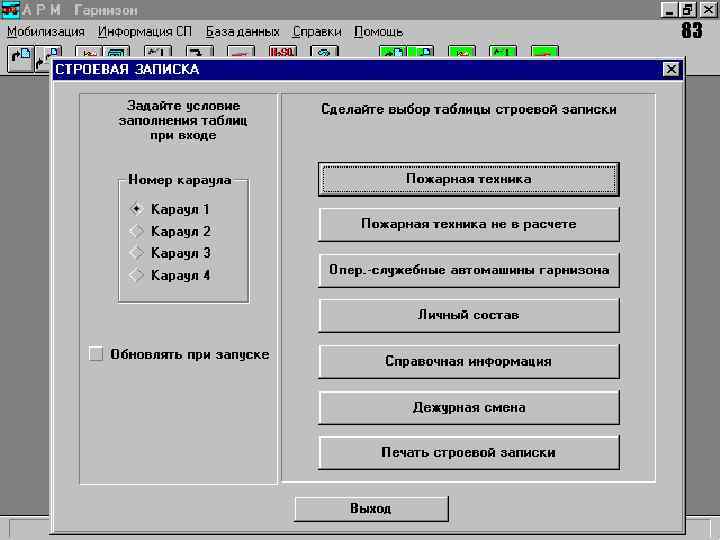The height and width of the screenshot is (540, 720).
Task: Click the first toolbar icon with arrow and document
Action: click(x=20, y=57)
